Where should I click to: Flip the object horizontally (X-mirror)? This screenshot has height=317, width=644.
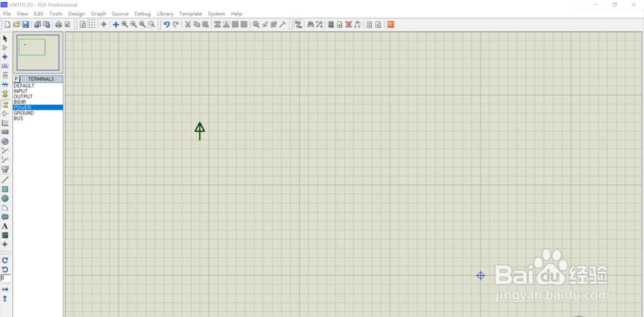5,289
